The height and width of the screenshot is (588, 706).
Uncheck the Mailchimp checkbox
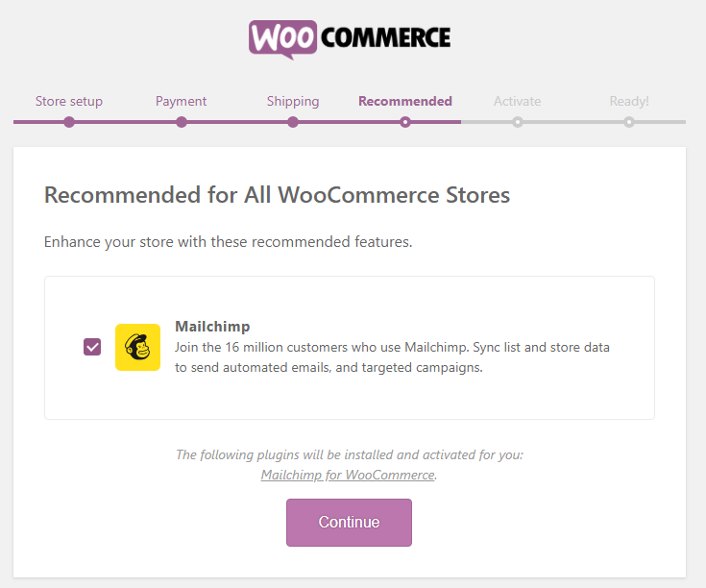[x=92, y=347]
